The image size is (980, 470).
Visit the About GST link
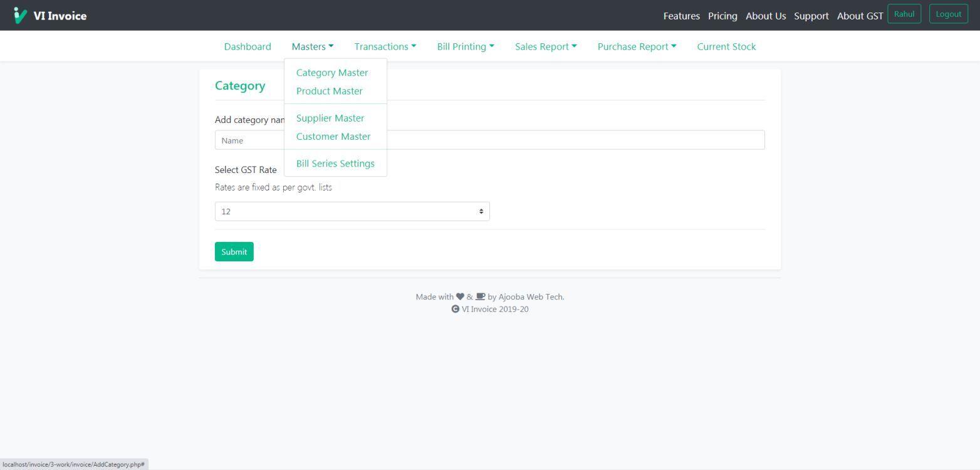(860, 16)
